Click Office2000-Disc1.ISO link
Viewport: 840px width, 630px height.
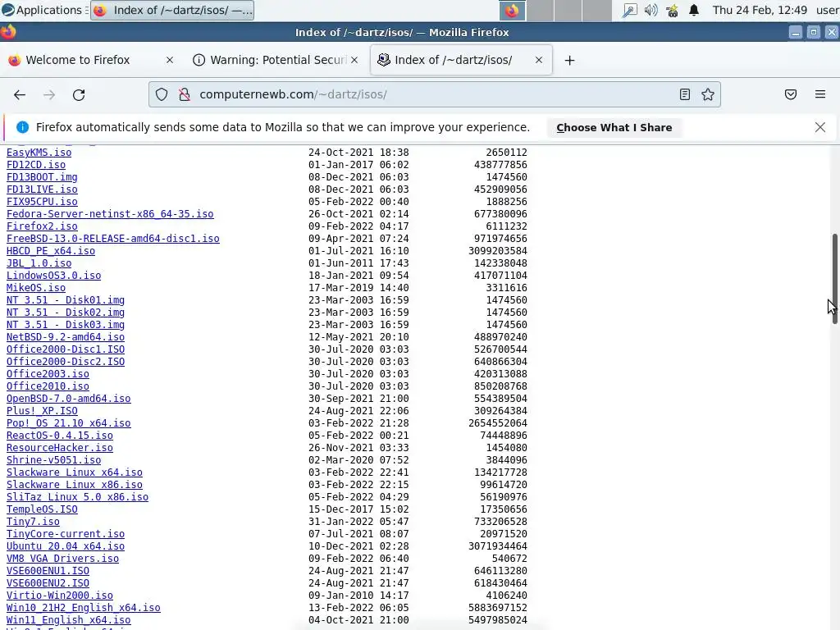click(66, 349)
